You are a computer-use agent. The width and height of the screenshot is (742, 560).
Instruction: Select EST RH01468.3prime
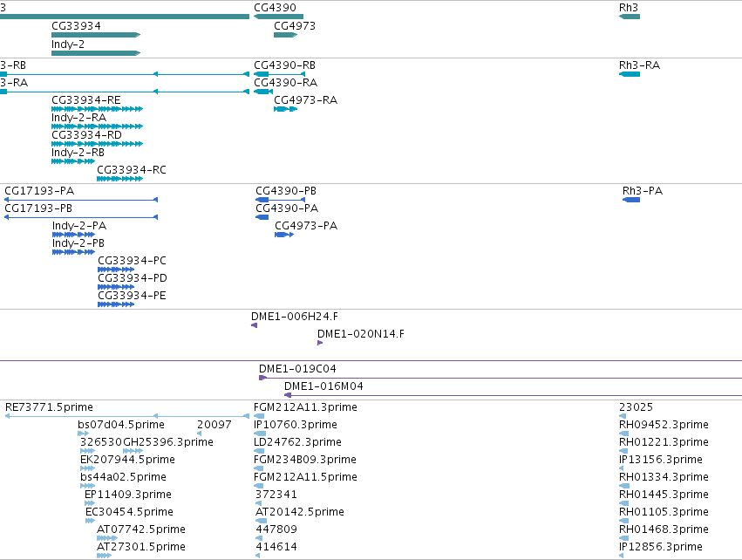tap(623, 539)
